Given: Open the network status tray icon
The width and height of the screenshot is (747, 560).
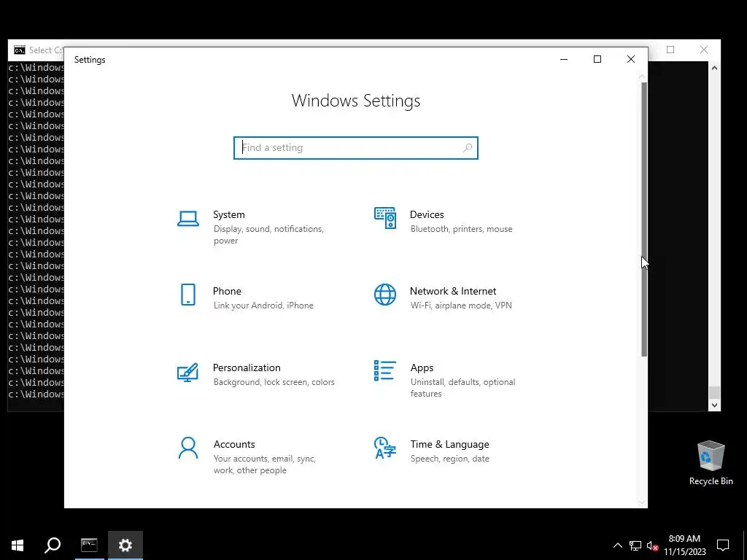Looking at the screenshot, I should pyautogui.click(x=635, y=545).
